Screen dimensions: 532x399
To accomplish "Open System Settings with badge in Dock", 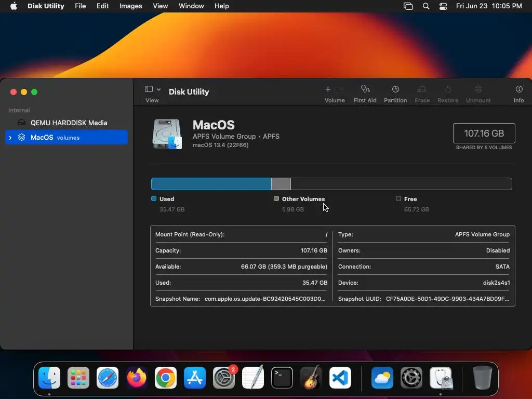I will click(x=224, y=378).
